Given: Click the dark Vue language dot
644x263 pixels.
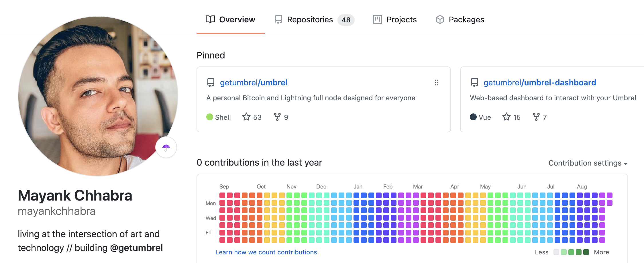Looking at the screenshot, I should click(x=473, y=117).
